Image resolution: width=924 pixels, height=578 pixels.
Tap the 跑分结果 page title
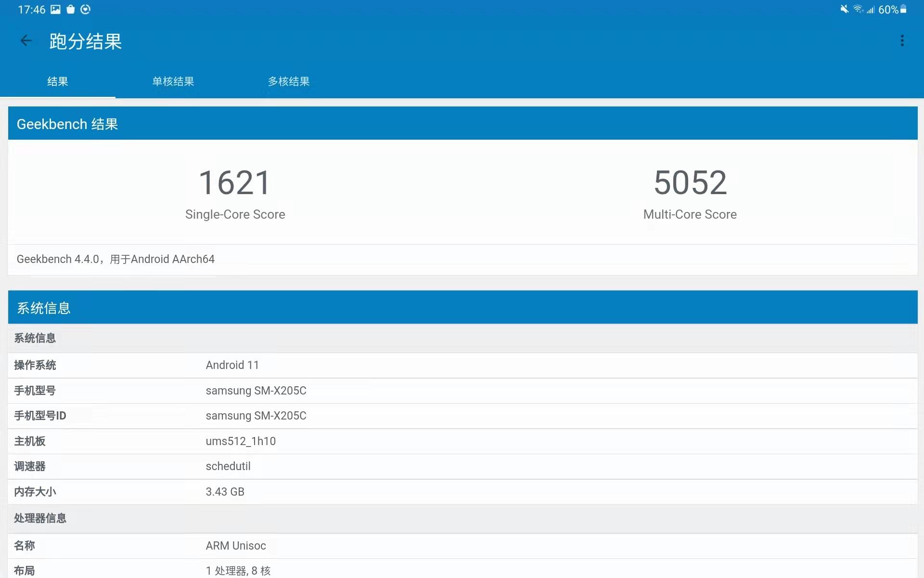(86, 41)
